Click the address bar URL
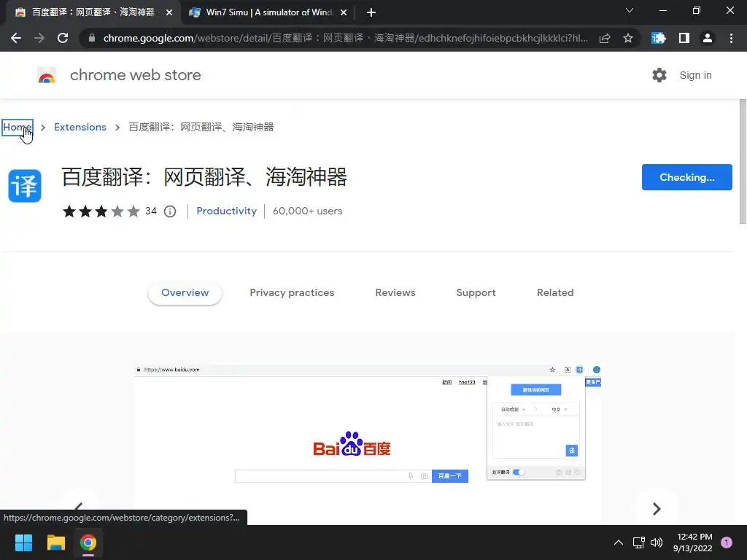This screenshot has width=747, height=560. coord(345,38)
